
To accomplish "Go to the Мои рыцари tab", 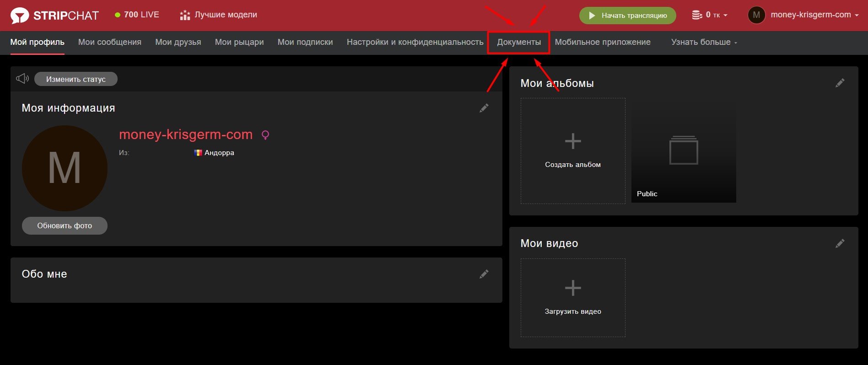I will coord(239,42).
